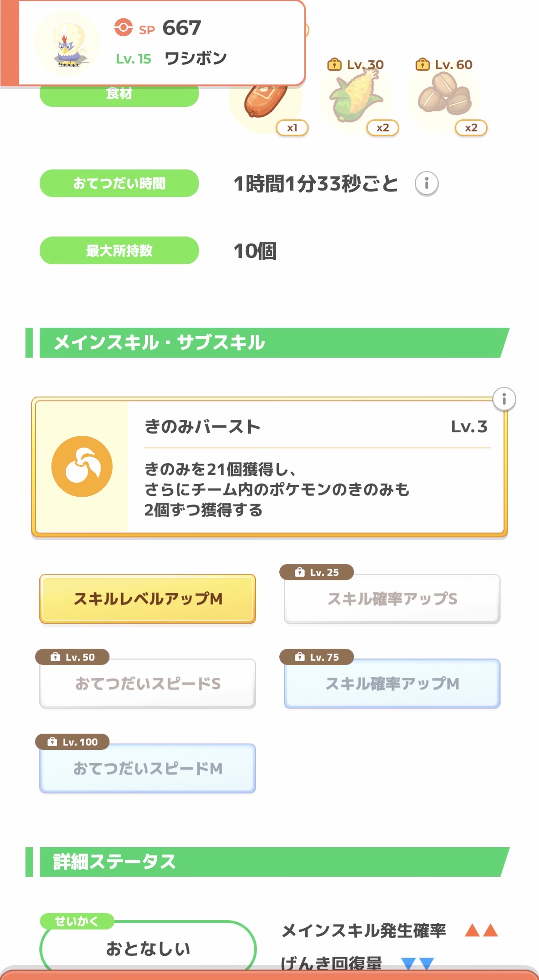
Task: Open main skill info icon
Action: coord(504,399)
